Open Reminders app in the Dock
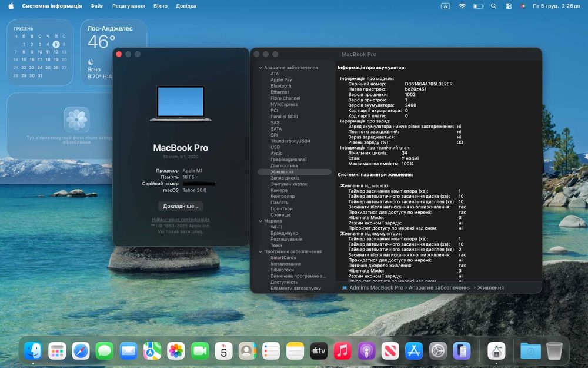Screen dimensions: 588x368 point(271,351)
